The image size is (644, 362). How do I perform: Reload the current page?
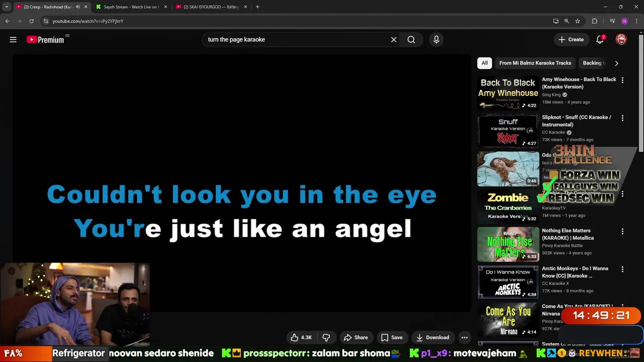[x=31, y=21]
